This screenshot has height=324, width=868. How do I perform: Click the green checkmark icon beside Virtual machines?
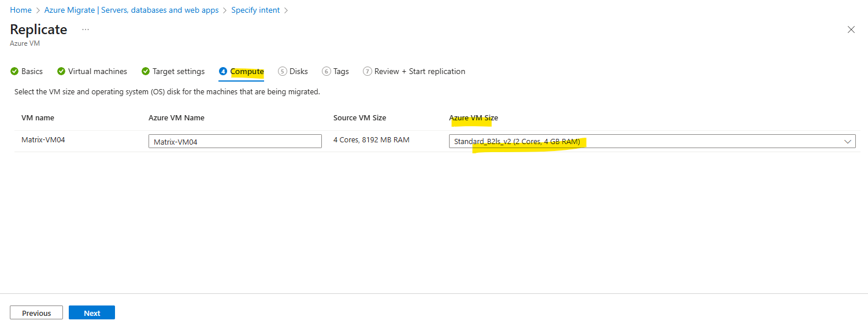point(61,71)
